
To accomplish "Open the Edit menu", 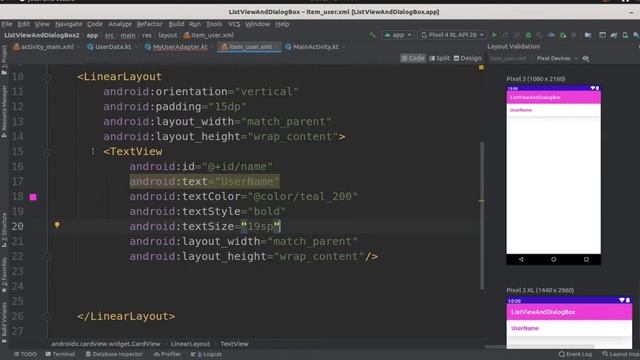I will pos(23,24).
